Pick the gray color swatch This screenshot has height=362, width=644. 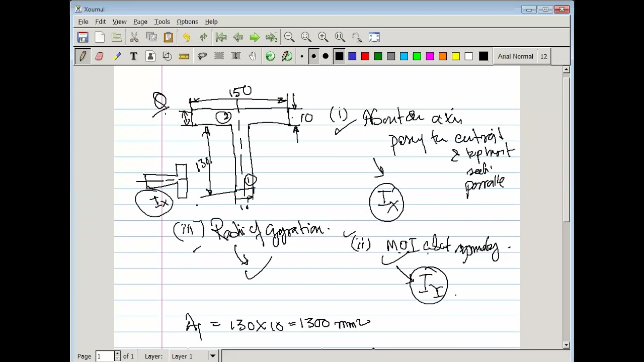tap(391, 56)
